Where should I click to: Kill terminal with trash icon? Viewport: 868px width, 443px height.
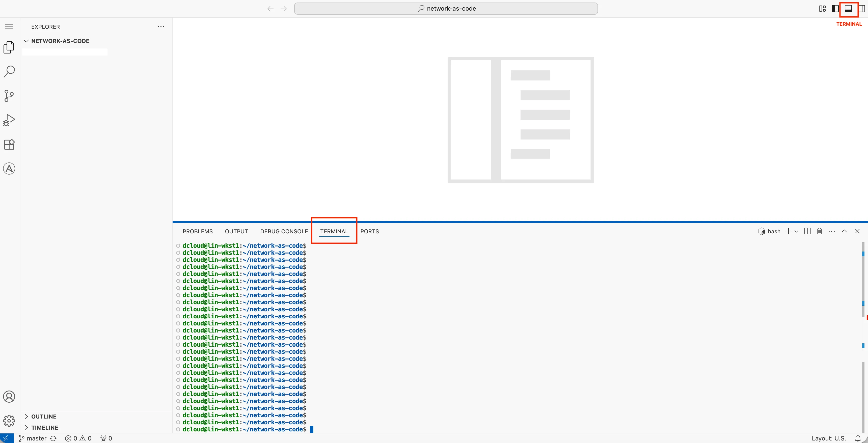[x=819, y=231]
